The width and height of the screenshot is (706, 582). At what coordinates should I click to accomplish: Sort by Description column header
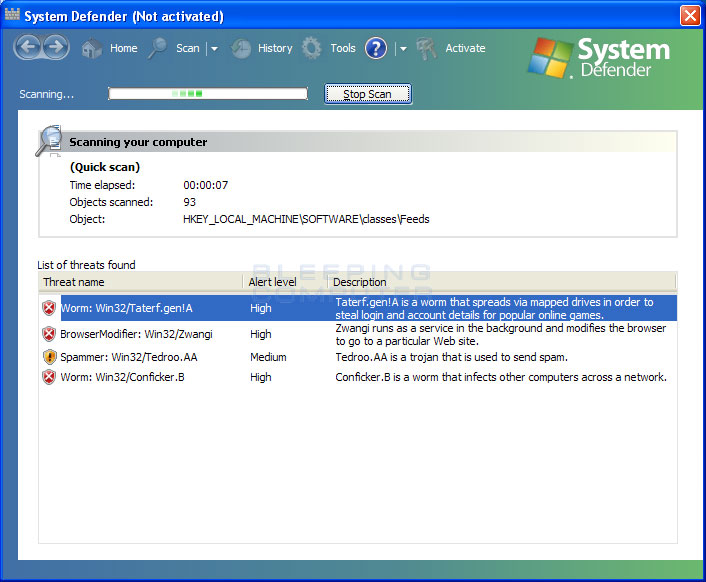[x=502, y=282]
